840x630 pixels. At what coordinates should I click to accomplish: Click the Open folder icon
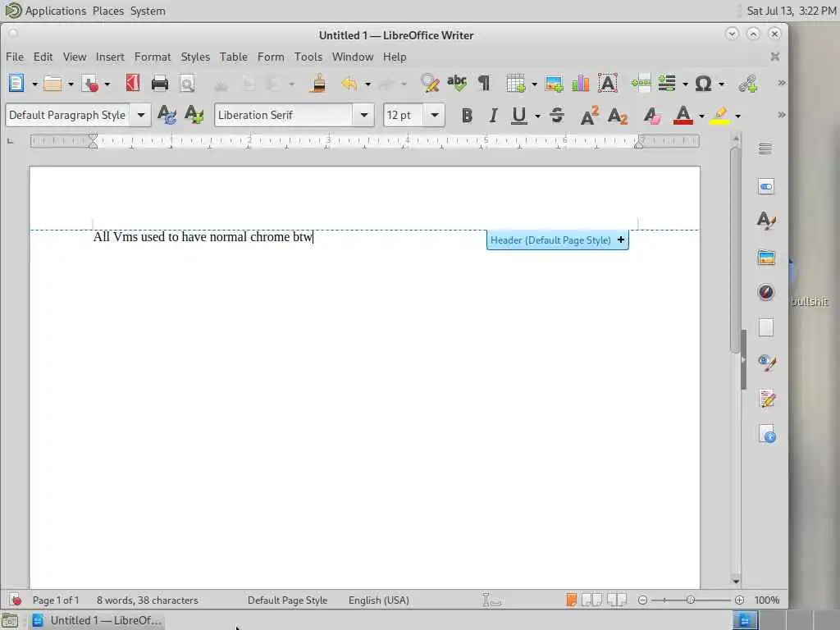pos(52,84)
